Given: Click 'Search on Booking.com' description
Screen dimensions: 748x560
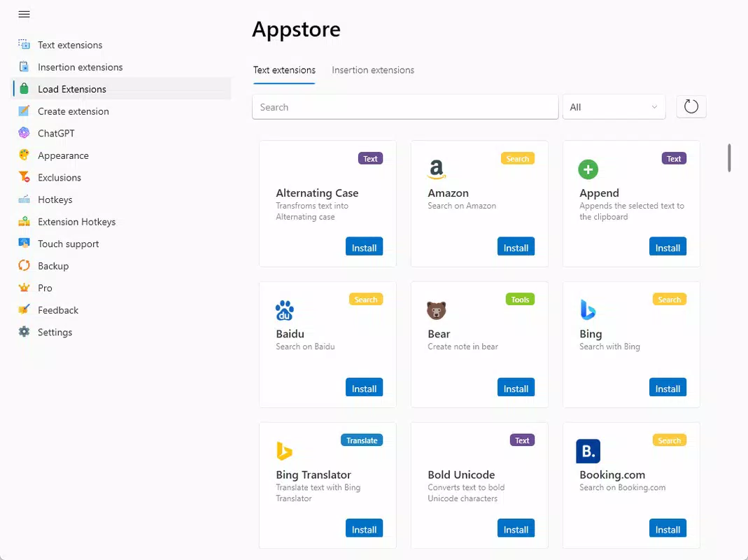Looking at the screenshot, I should [623, 487].
